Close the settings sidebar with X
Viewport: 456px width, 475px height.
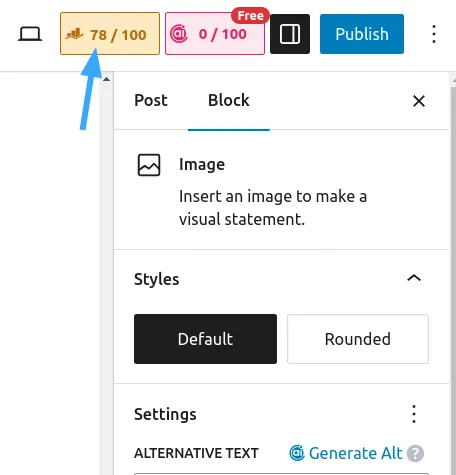coord(419,101)
